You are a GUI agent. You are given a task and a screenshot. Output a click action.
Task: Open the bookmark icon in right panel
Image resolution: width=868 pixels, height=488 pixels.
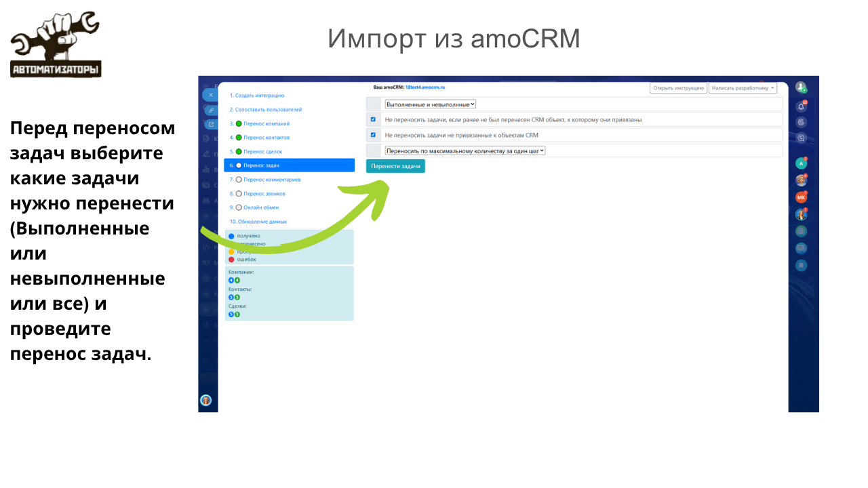coord(802,265)
